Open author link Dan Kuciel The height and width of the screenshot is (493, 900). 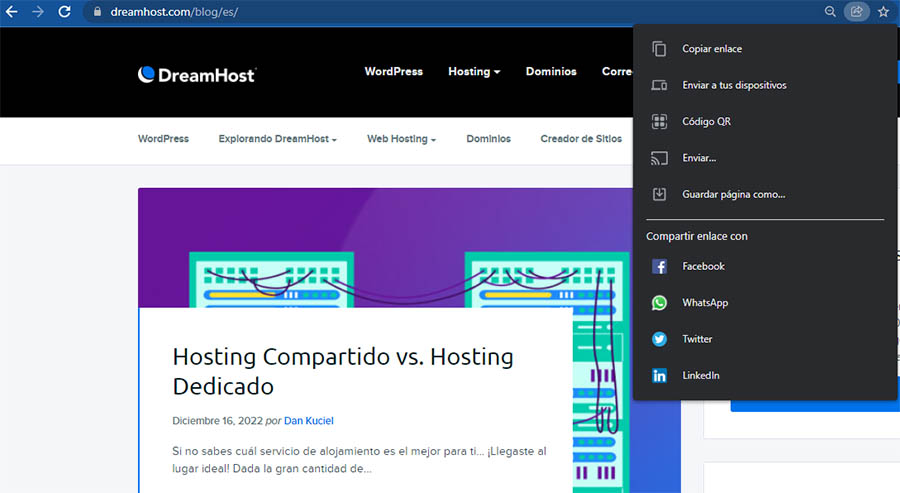(309, 421)
